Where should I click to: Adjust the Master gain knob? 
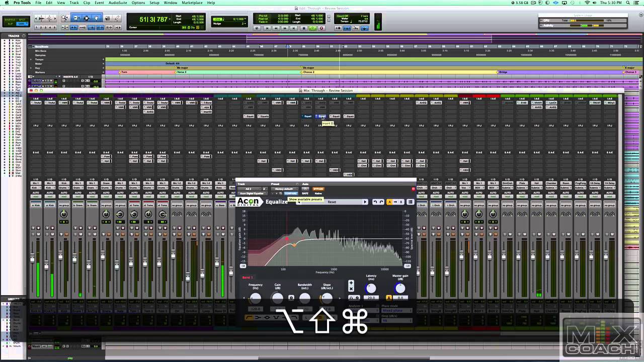pos(400,289)
